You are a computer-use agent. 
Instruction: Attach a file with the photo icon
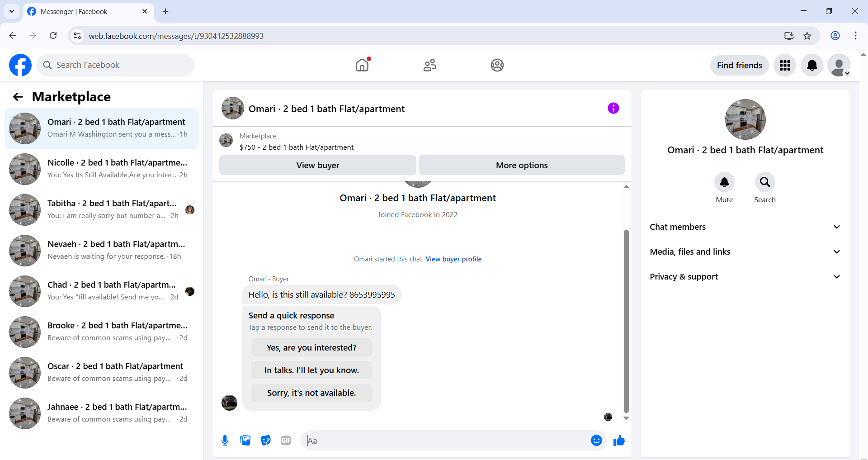click(245, 441)
